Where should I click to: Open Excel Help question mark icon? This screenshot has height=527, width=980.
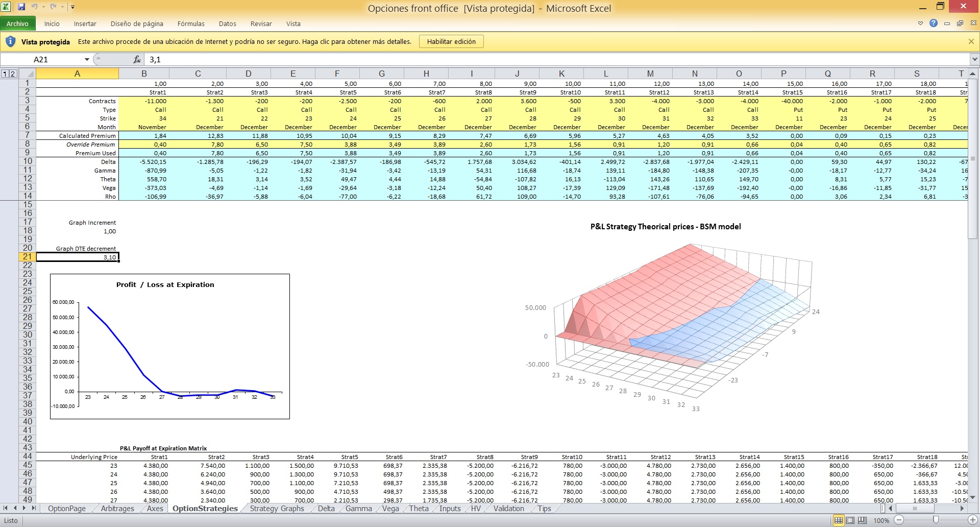point(934,23)
